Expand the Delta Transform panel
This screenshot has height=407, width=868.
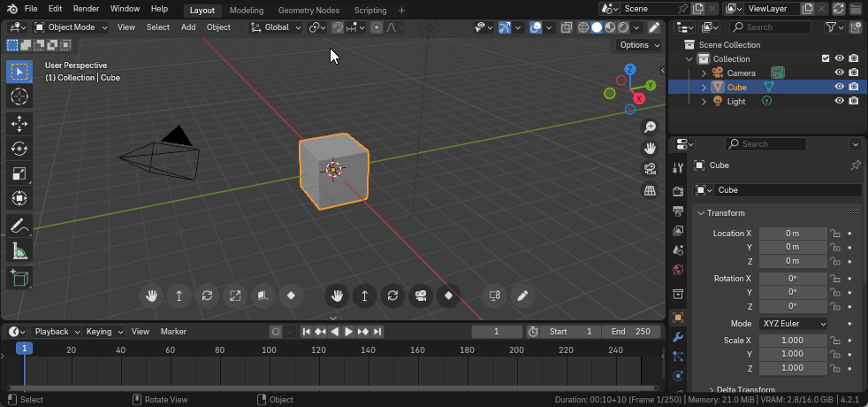pos(742,390)
